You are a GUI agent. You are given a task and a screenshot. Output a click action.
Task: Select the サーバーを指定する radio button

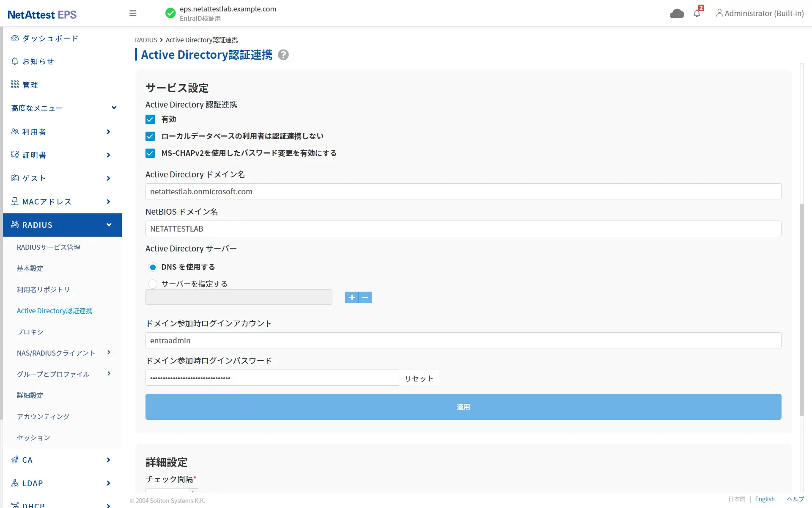pyautogui.click(x=153, y=284)
